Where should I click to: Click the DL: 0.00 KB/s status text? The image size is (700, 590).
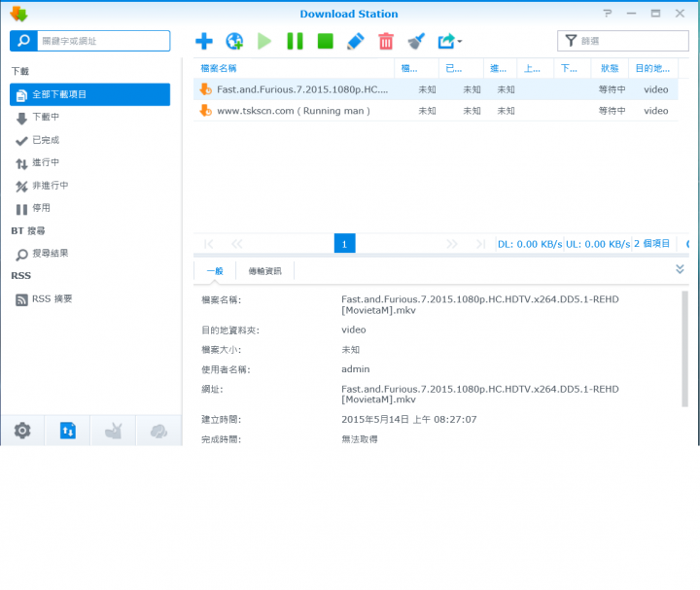click(530, 244)
